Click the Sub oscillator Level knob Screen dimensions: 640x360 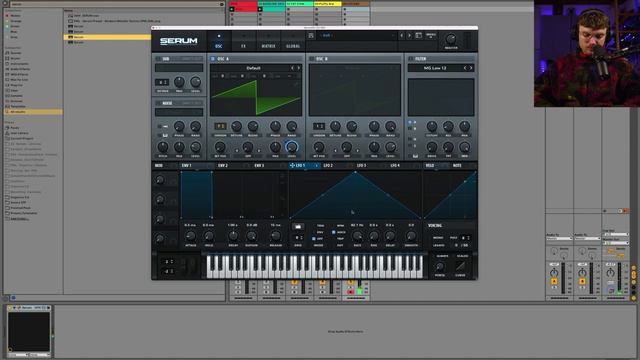(196, 82)
